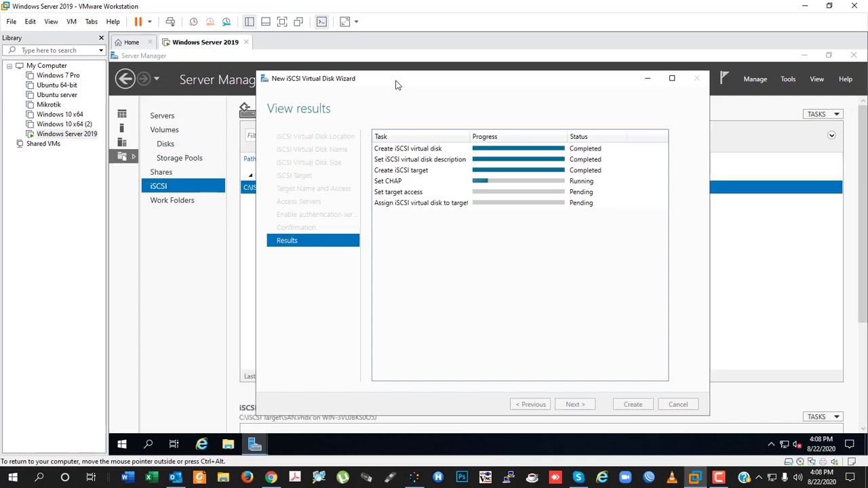Expand the filter options chevron in Server Manager

[831, 136]
